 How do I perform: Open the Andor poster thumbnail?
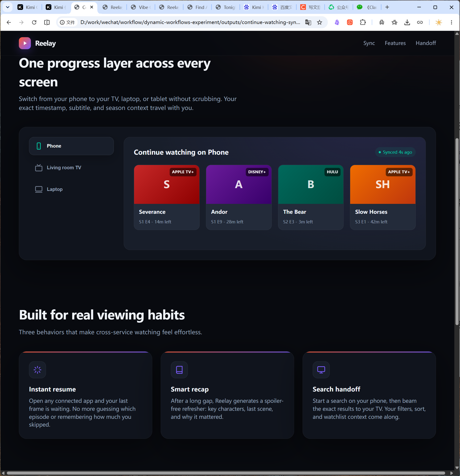[x=238, y=184]
